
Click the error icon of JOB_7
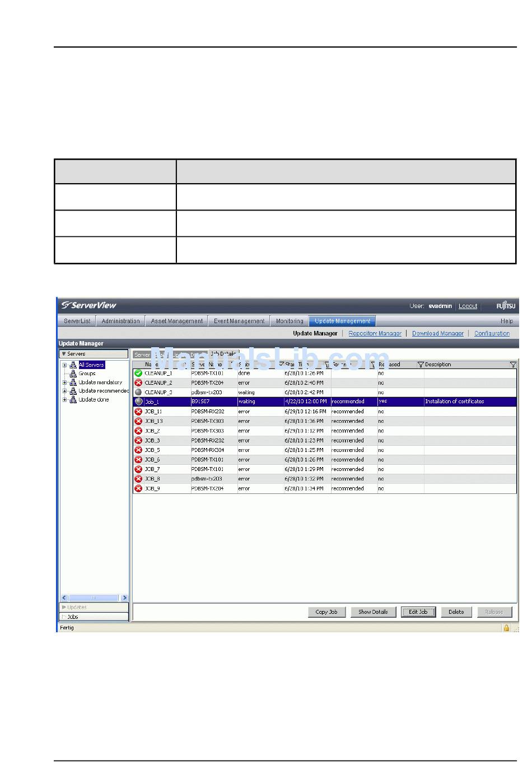pos(138,469)
